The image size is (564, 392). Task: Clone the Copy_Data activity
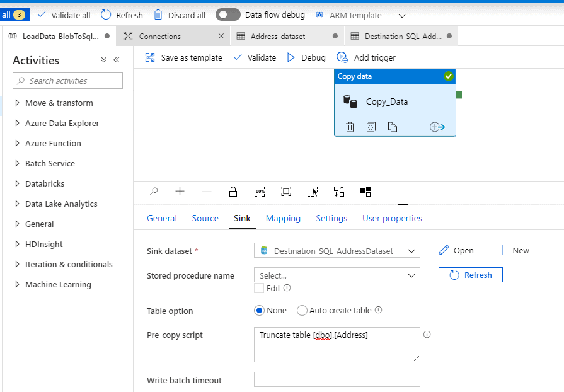point(393,127)
